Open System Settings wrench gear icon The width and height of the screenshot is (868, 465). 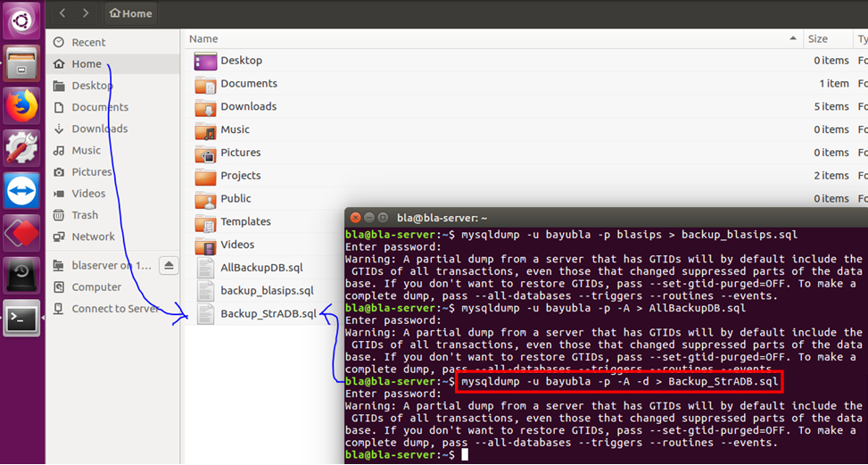pyautogui.click(x=21, y=148)
